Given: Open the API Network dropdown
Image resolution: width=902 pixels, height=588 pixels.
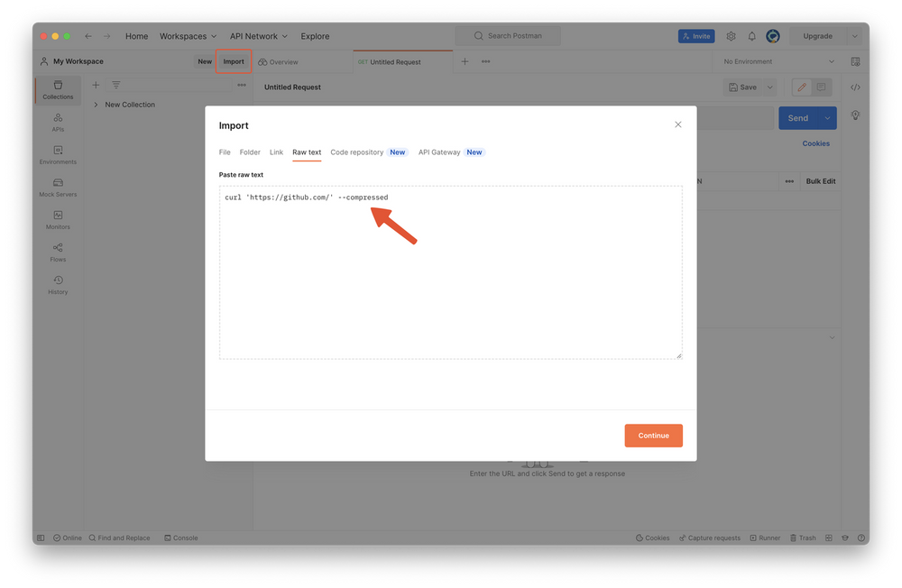Looking at the screenshot, I should 258,36.
